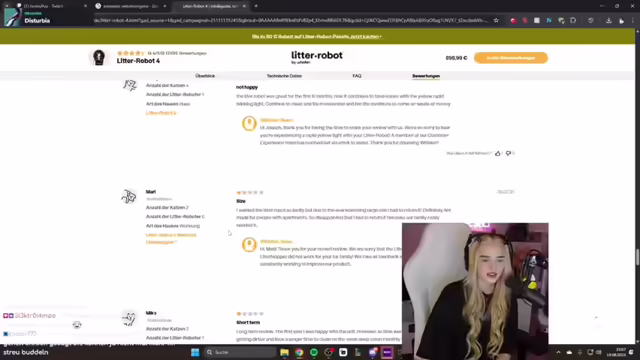Viewport: 640px width, 360px height.
Task: Click the litter-robot logo
Action: click(x=317, y=57)
